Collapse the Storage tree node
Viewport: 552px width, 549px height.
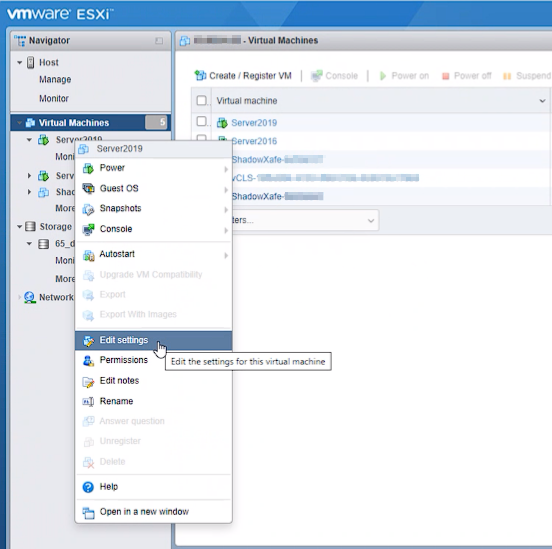pos(20,227)
